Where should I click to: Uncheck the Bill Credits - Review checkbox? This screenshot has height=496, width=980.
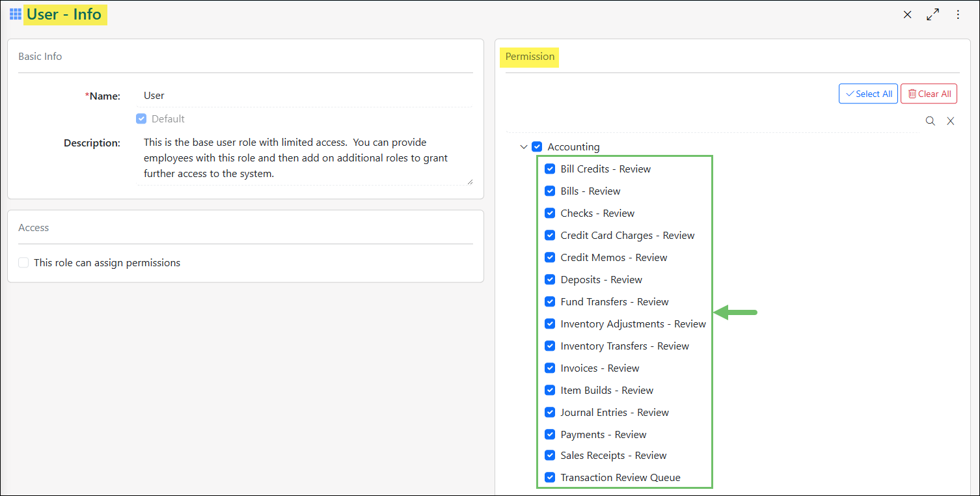(550, 169)
